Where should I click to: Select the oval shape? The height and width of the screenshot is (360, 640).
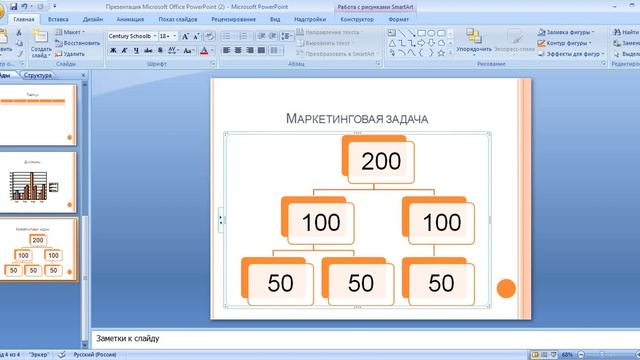pos(431,33)
